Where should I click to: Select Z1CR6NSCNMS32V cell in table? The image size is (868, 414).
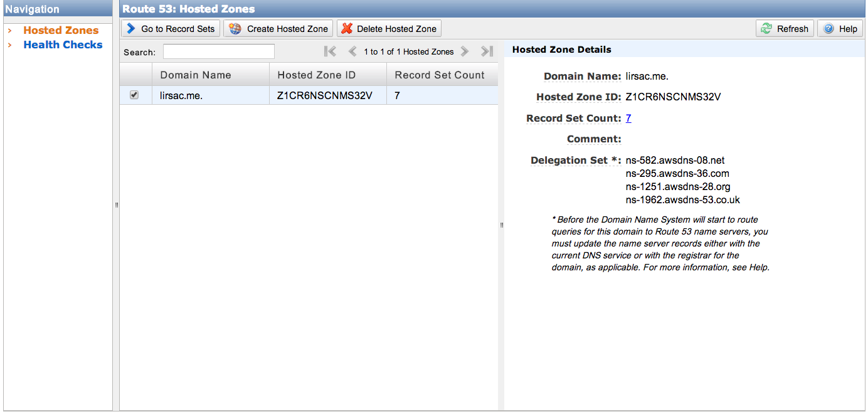tap(328, 96)
